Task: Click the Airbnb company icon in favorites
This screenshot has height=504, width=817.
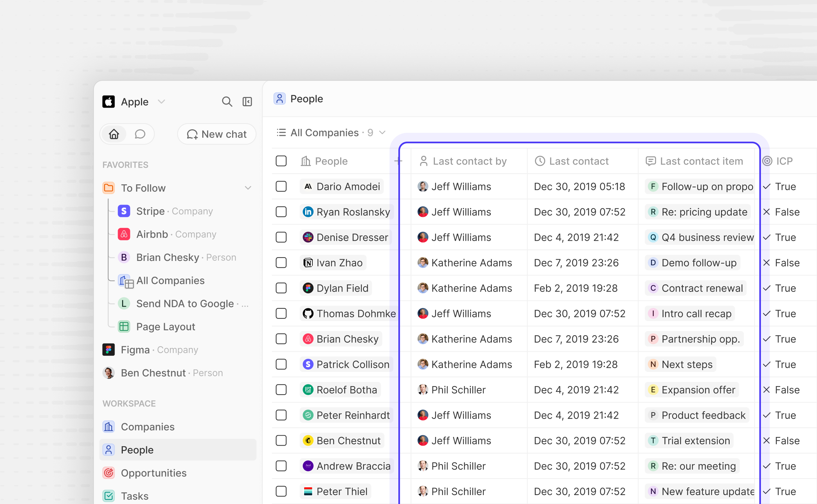Action: (x=124, y=234)
